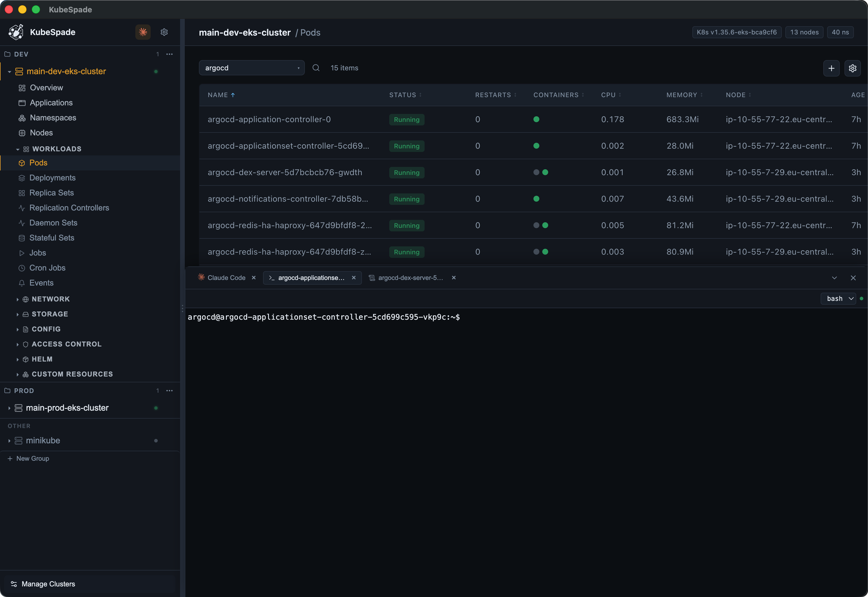Sort table by NAME column

[x=221, y=95]
